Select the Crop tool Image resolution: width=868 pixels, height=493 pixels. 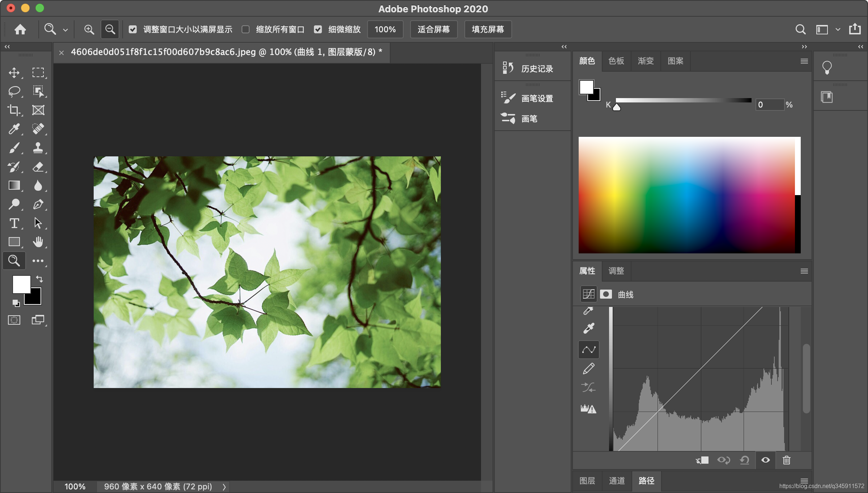(14, 110)
